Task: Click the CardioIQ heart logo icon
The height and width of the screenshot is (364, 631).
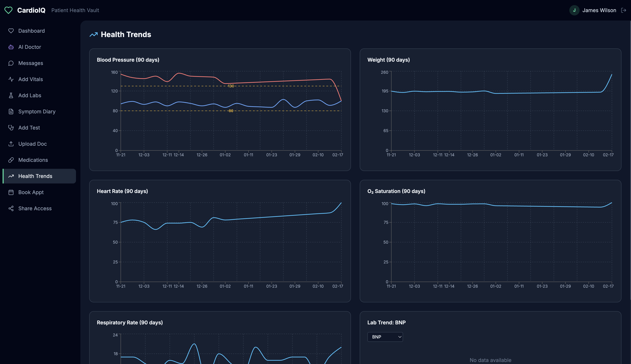Action: [8, 10]
